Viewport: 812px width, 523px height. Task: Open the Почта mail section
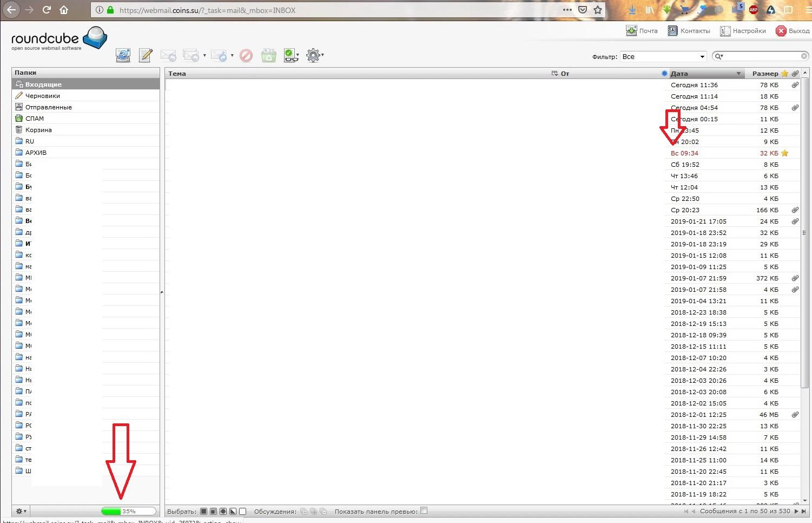click(642, 31)
